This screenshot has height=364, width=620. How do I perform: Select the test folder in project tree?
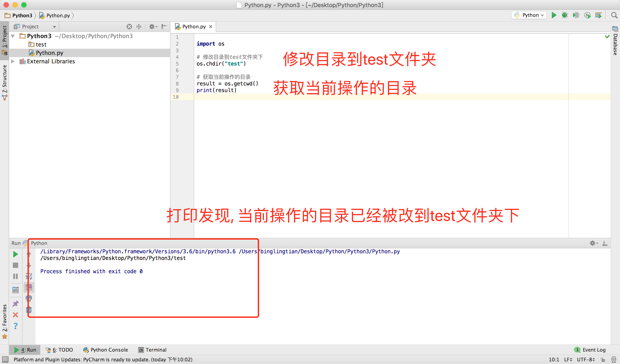[41, 45]
